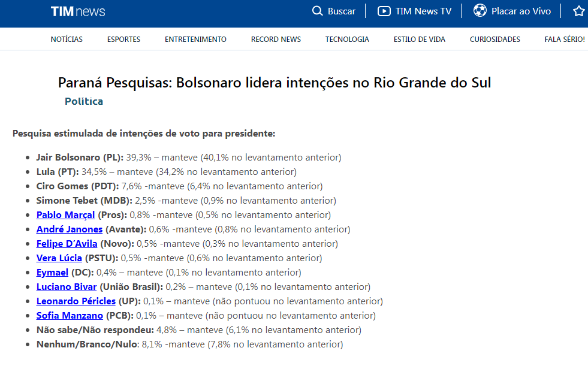This screenshot has width=588, height=366.
Task: Open the Sofia Manzano link
Action: click(70, 316)
